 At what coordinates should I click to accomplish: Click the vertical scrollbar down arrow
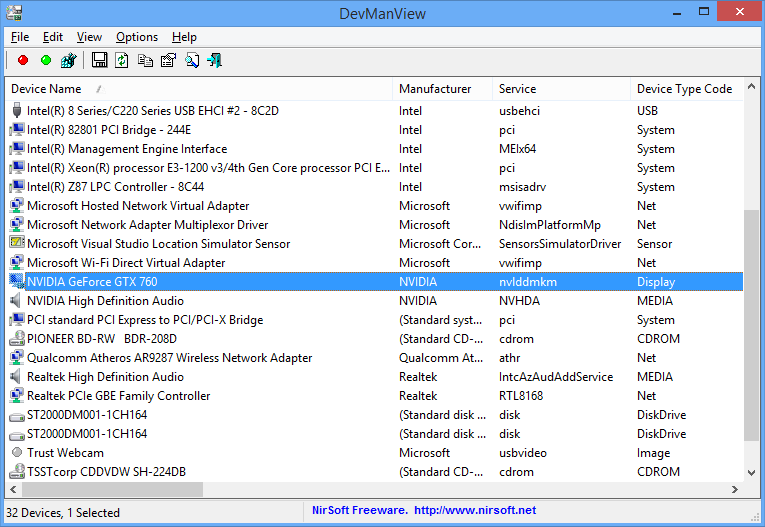(x=751, y=472)
